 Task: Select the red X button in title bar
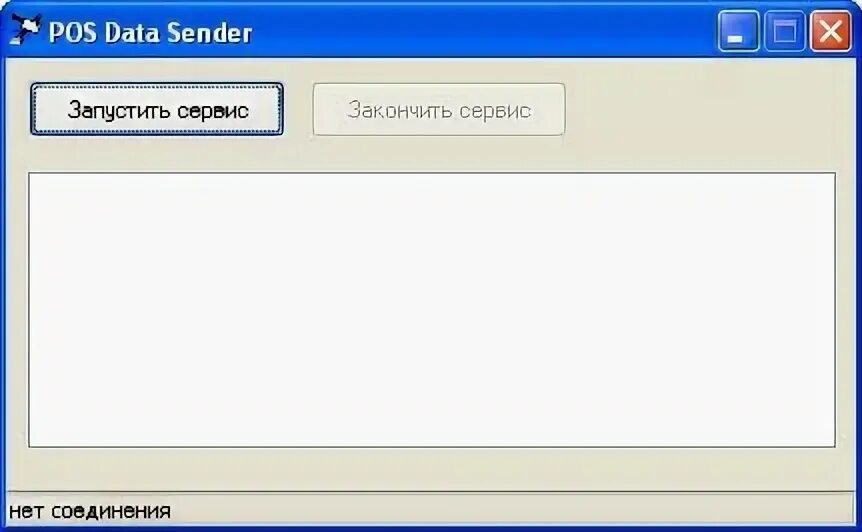831,31
